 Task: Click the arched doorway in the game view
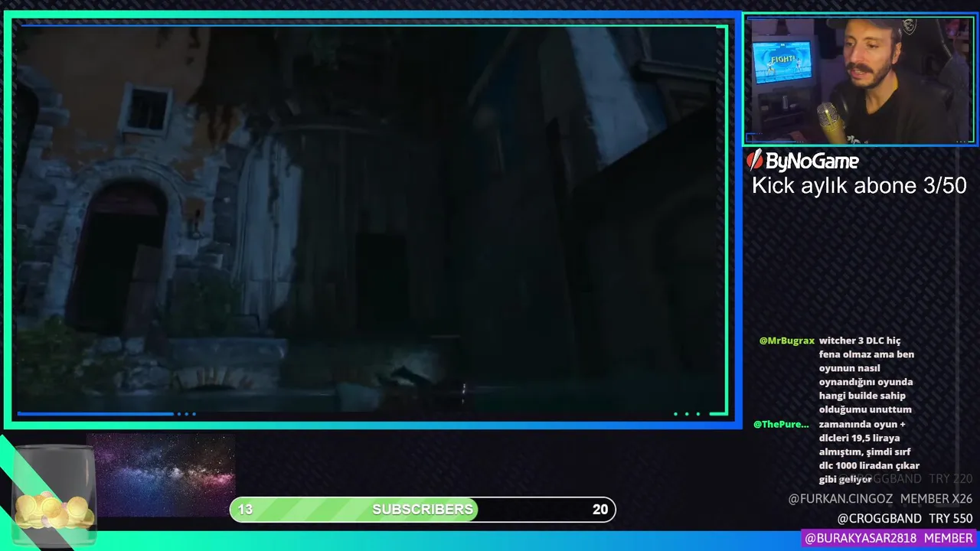click(119, 256)
